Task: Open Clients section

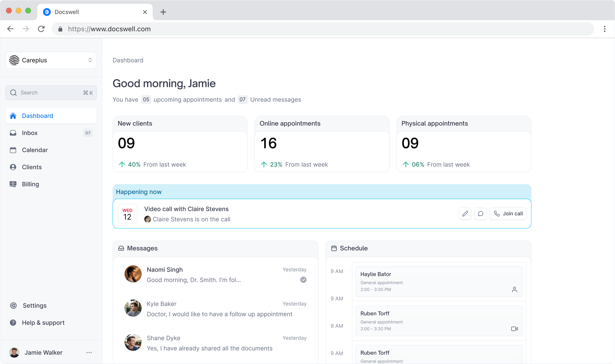Action: (x=51, y=167)
